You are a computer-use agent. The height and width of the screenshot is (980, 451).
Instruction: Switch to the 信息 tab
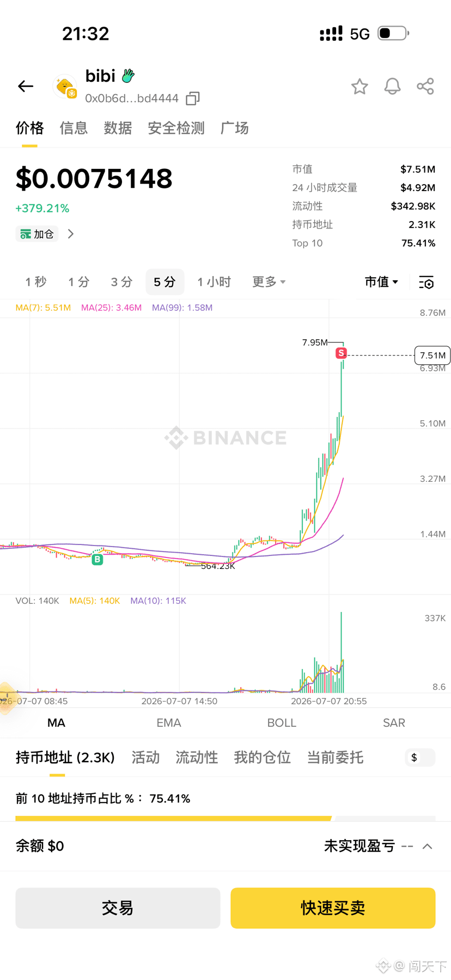(x=74, y=128)
